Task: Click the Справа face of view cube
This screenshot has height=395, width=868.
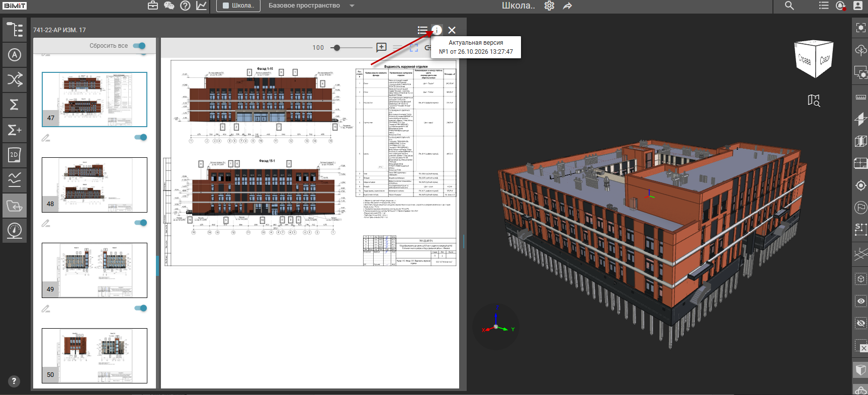Action: [x=805, y=60]
